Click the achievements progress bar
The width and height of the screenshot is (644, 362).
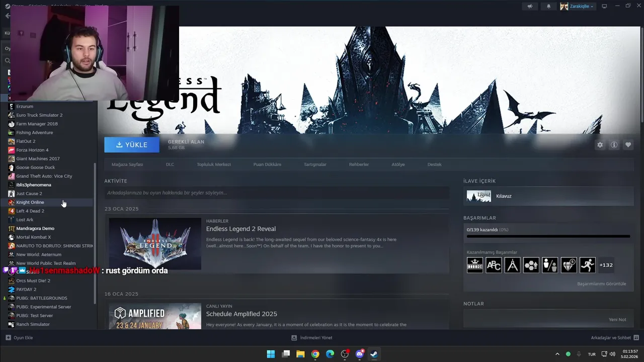click(x=548, y=236)
